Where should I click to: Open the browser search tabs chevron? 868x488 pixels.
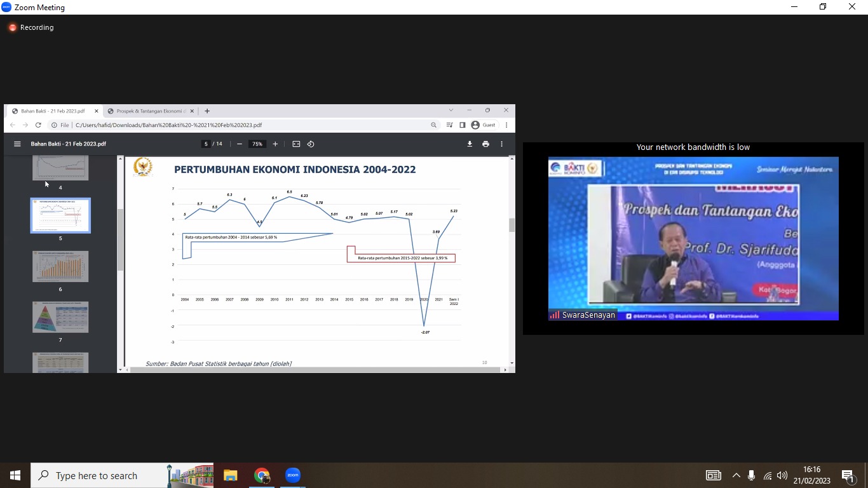pyautogui.click(x=451, y=111)
